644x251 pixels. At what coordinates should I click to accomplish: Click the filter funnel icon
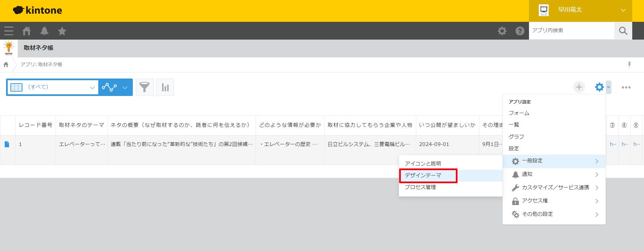[145, 87]
